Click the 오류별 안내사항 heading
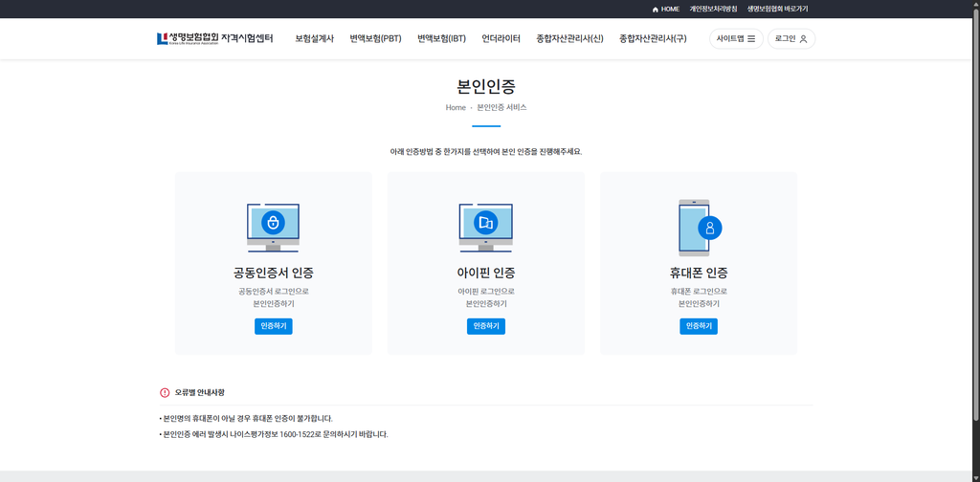Viewport: 980px width, 482px height. [199, 393]
